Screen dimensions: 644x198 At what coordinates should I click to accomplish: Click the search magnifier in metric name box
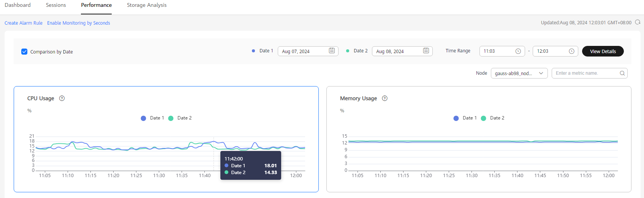pos(622,73)
